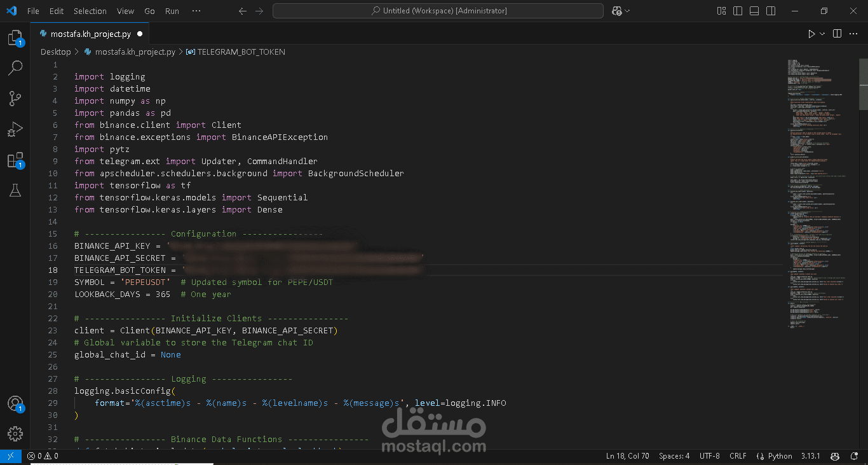The image size is (868, 465).
Task: Click 'Sequential' on line 12
Action: point(282,197)
